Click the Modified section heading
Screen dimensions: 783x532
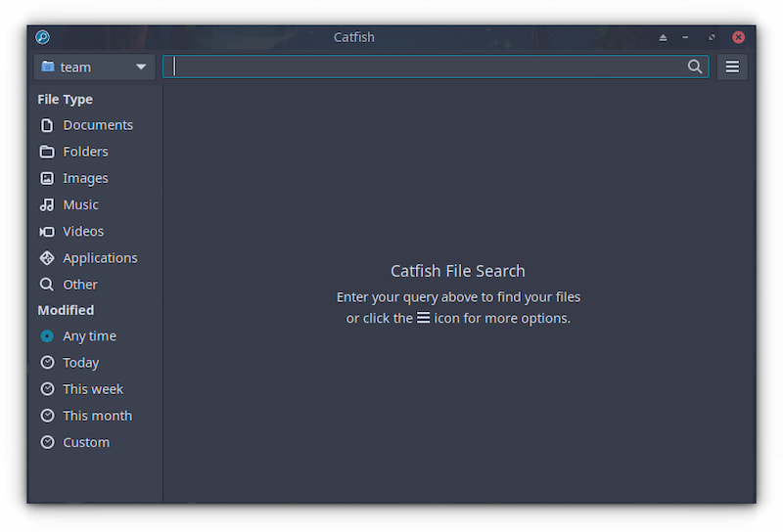pyautogui.click(x=66, y=310)
